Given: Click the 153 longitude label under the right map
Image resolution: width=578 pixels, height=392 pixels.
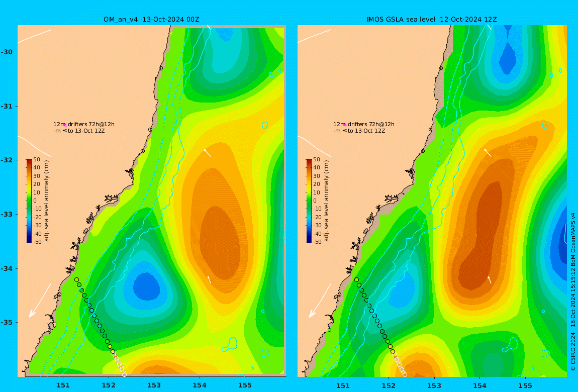Looking at the screenshot, I should (434, 385).
